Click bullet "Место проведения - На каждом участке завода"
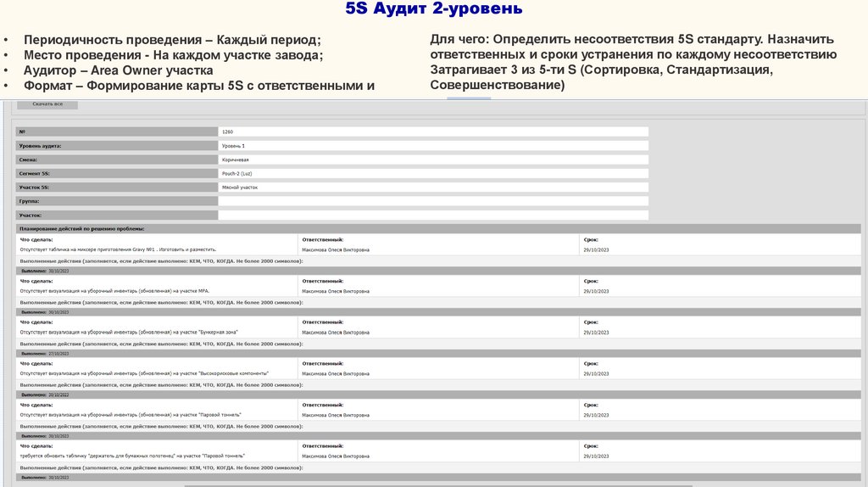 point(173,55)
